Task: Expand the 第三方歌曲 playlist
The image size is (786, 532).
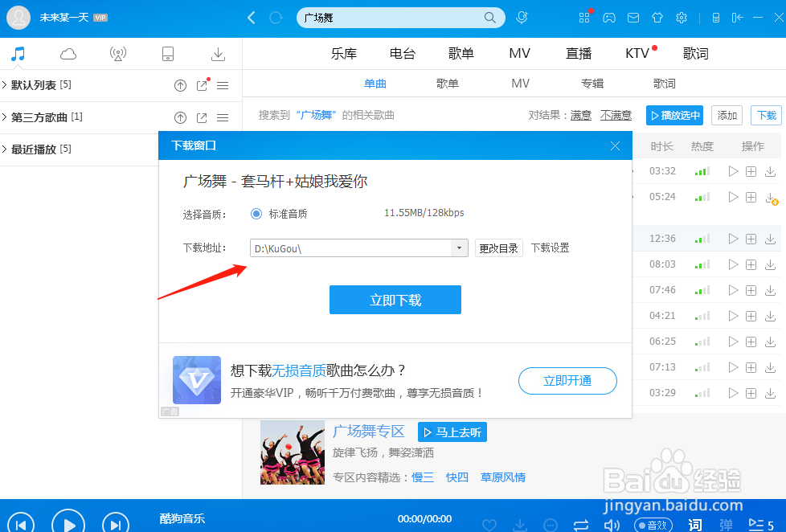Action: [5, 117]
